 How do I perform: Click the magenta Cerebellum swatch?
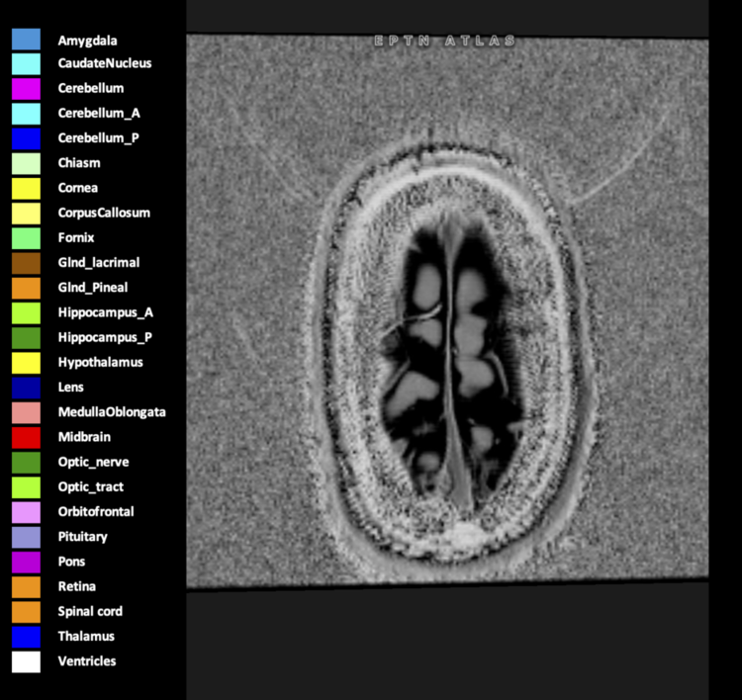click(26, 89)
